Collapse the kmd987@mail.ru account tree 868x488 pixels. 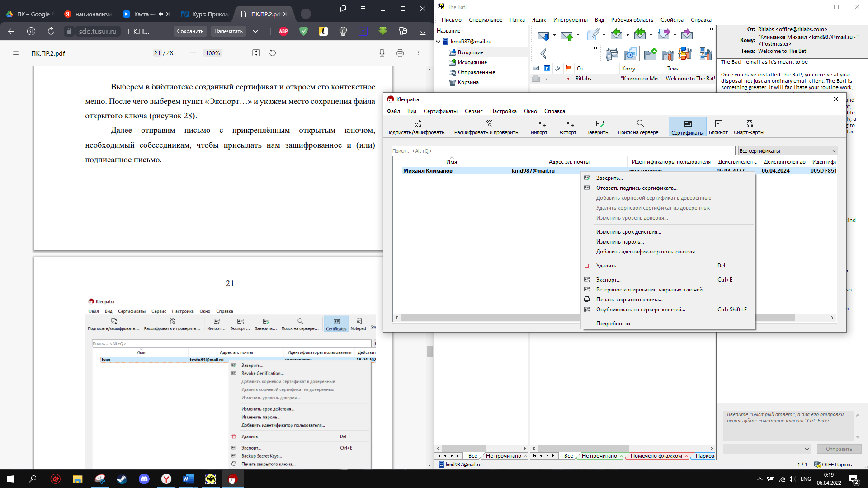[438, 42]
